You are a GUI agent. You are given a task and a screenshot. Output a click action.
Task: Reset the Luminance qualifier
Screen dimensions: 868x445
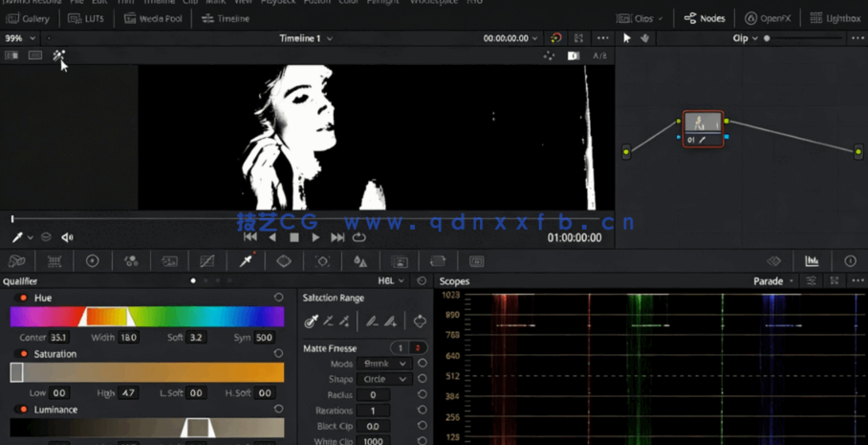pyautogui.click(x=278, y=409)
